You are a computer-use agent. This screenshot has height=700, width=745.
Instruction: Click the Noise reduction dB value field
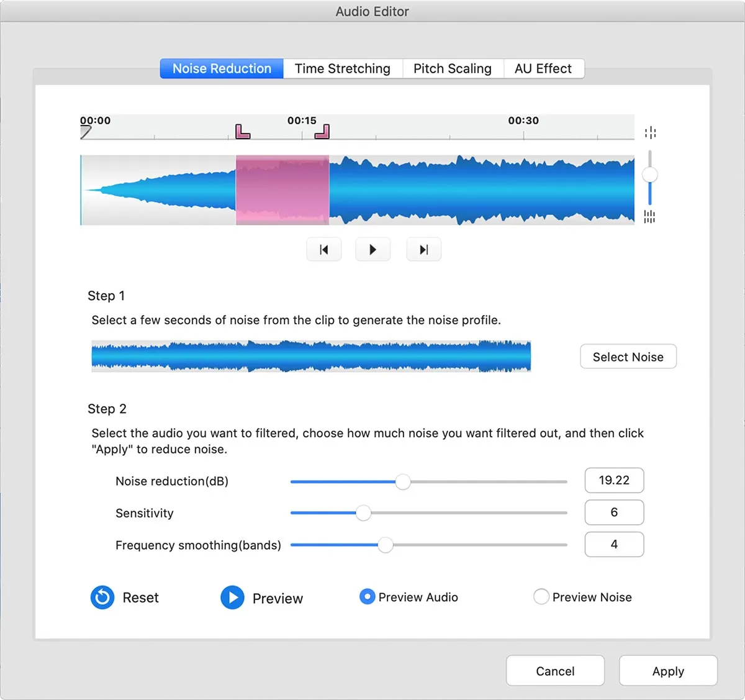coord(614,480)
